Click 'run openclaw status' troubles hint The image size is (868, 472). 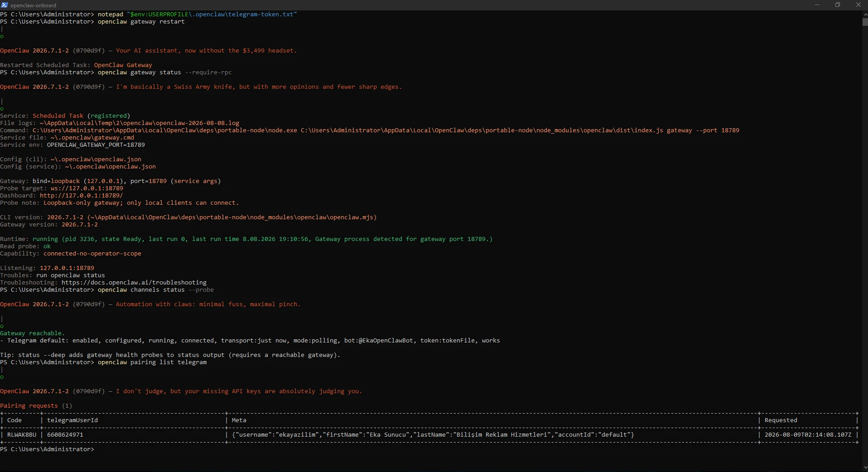[71, 275]
